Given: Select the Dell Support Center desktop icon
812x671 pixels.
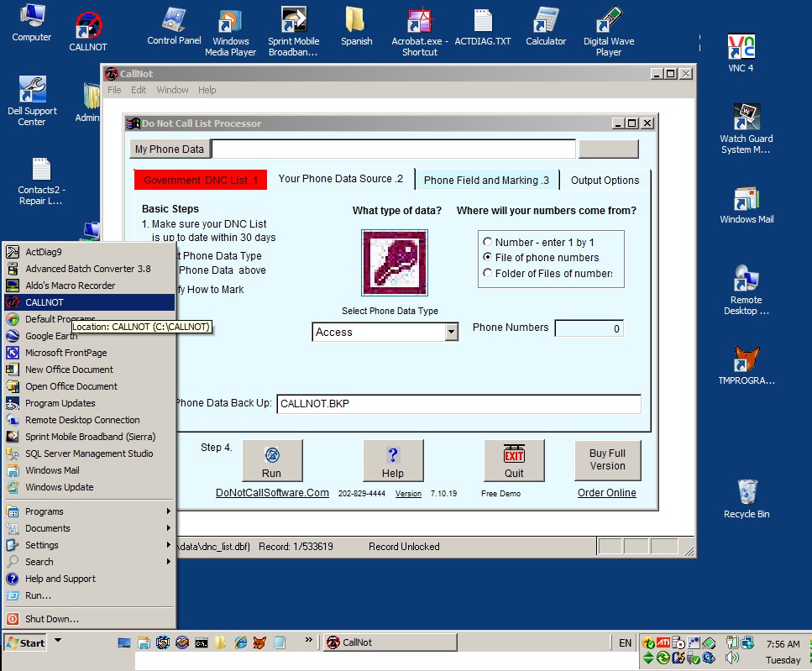Looking at the screenshot, I should (x=32, y=101).
